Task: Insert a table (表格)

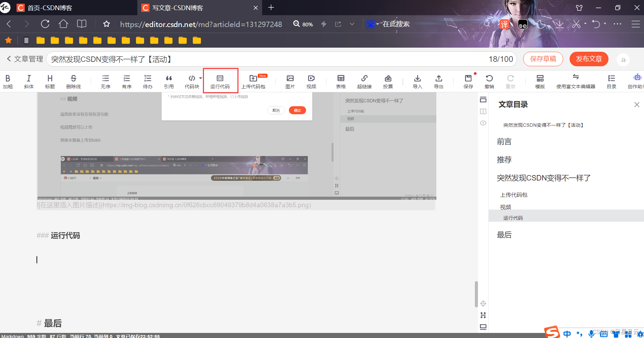Action: tap(341, 82)
